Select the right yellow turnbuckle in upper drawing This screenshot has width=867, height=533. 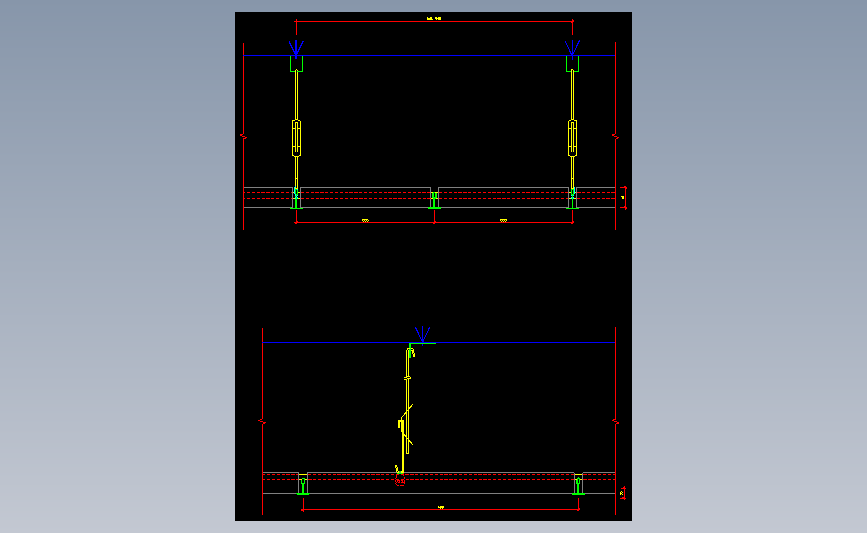tap(572, 138)
